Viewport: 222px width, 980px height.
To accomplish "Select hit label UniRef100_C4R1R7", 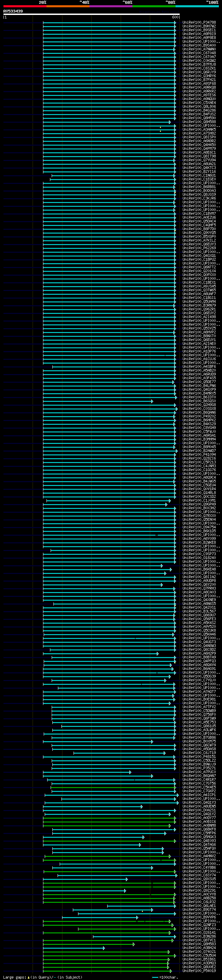I will (x=199, y=780).
